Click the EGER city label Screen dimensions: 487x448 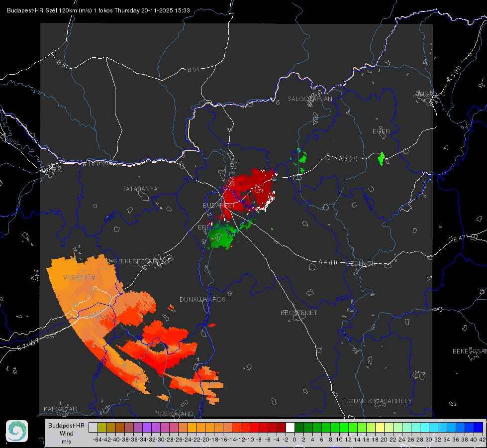pos(381,131)
